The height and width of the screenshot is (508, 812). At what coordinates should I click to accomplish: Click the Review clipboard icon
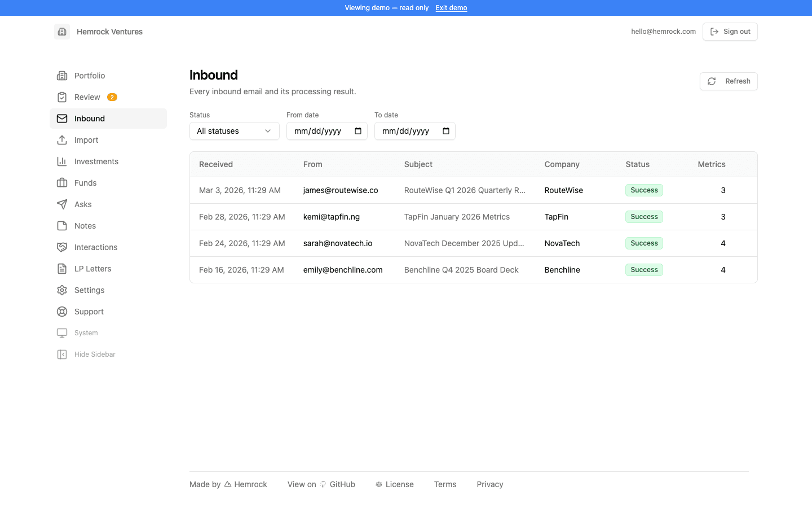[x=62, y=97]
